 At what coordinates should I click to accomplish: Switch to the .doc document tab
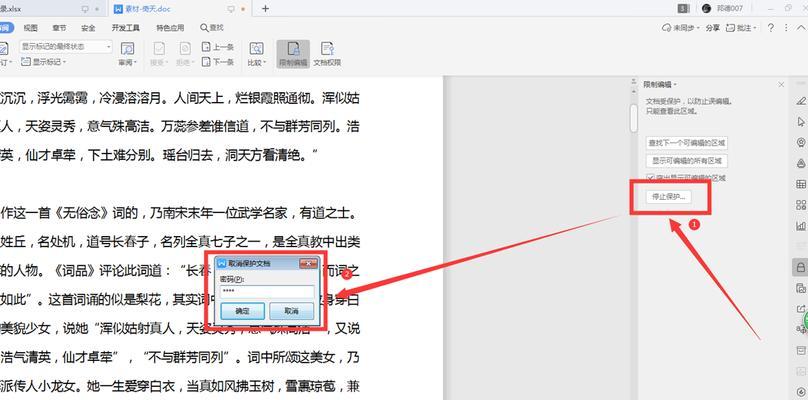(180, 9)
